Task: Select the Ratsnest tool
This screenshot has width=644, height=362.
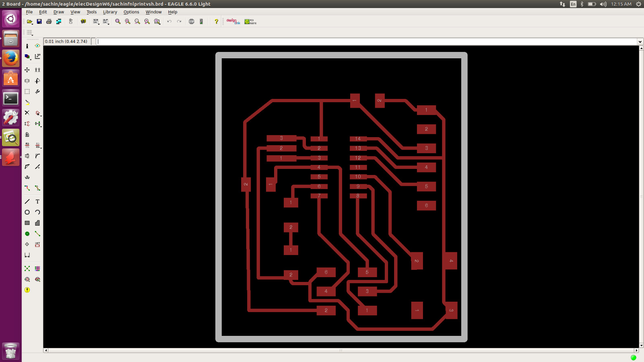Action: point(27,269)
